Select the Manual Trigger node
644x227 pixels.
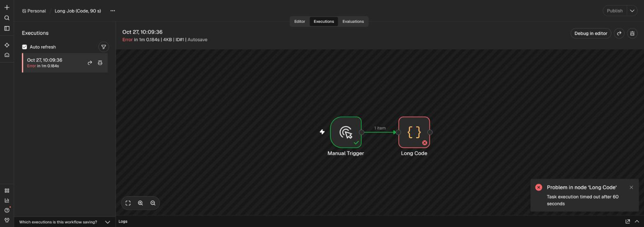click(346, 132)
